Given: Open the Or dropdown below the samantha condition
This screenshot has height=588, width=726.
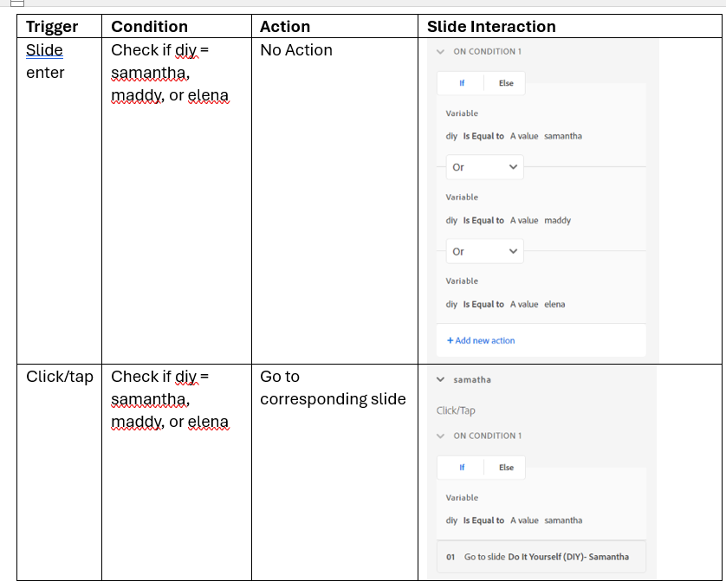Looking at the screenshot, I should click(484, 167).
